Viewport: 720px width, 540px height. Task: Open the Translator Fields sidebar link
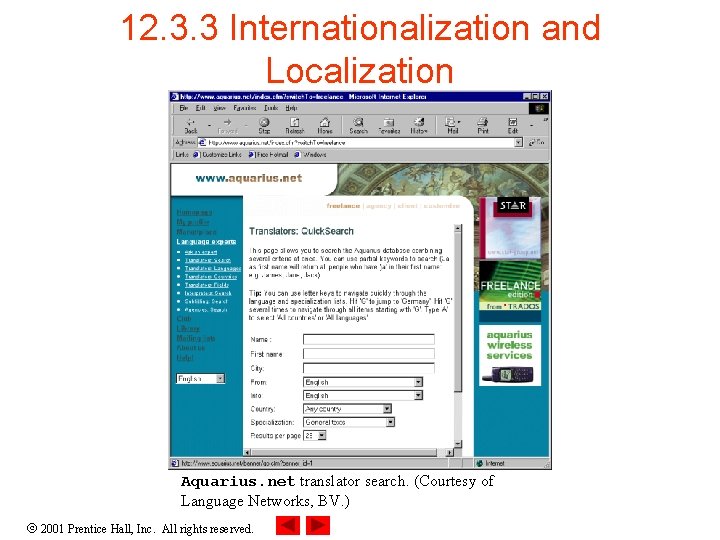(207, 285)
